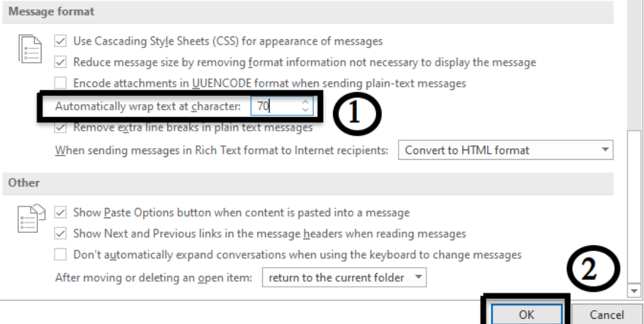Increase wrap character value with up arrow
This screenshot has height=324, width=644.
[x=305, y=102]
